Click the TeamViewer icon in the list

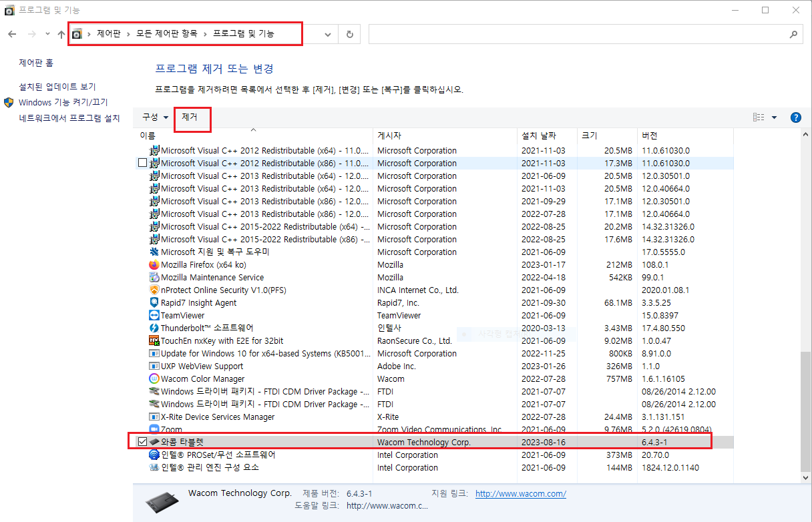[154, 315]
